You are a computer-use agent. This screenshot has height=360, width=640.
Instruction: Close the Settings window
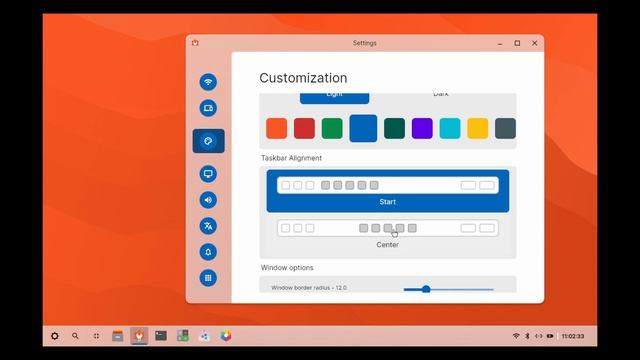point(535,43)
